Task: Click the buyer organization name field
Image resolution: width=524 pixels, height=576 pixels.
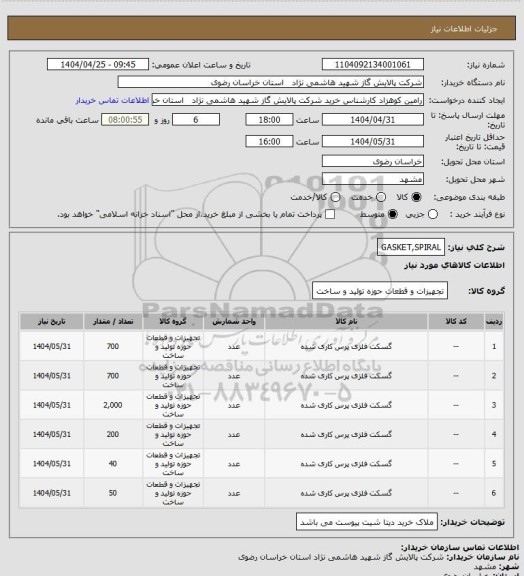Action: [x=270, y=82]
